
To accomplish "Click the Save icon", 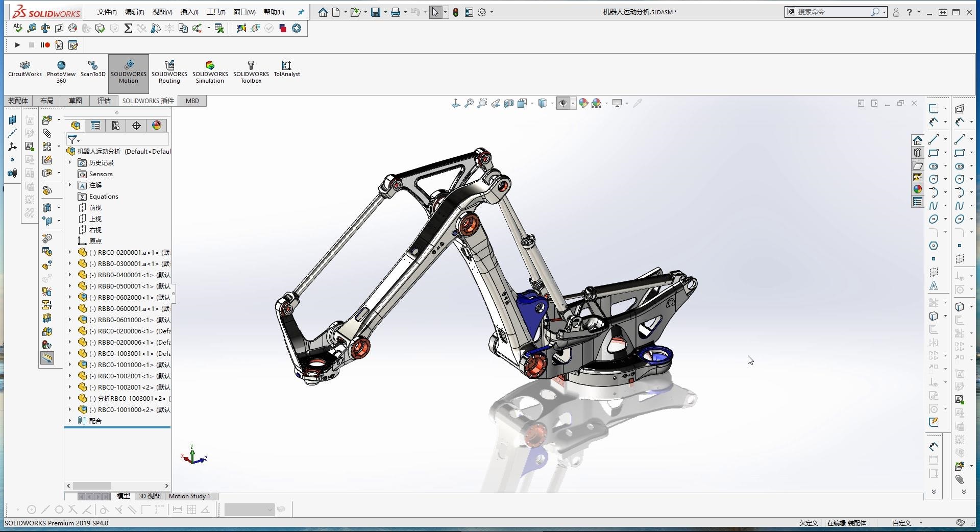I will click(376, 12).
